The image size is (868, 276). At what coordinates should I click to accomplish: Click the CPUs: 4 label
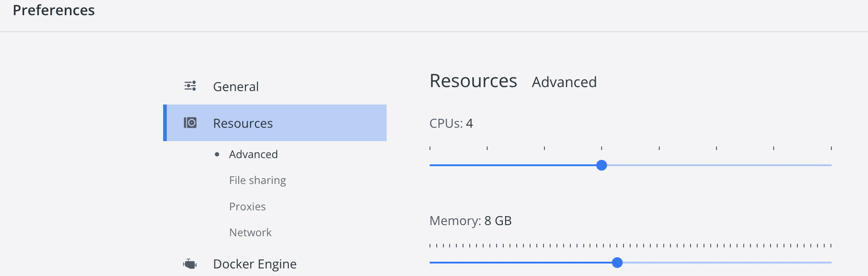(x=451, y=123)
